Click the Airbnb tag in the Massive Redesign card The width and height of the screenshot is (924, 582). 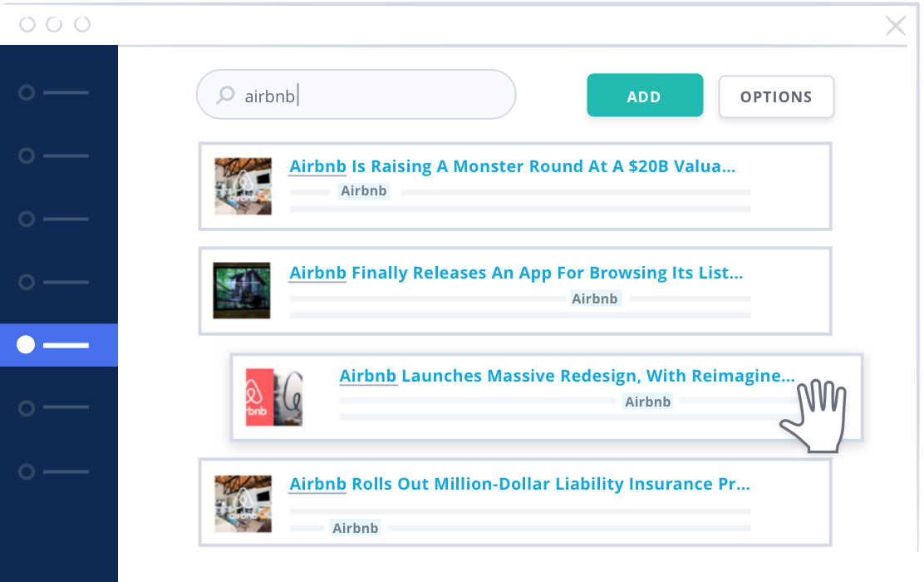[x=647, y=402]
